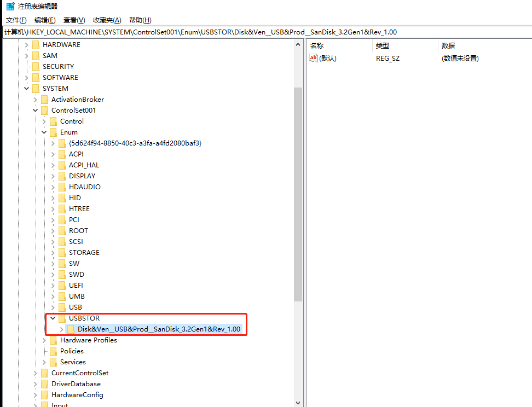Open the 编辑(E) menu
This screenshot has width=532, height=407.
click(44, 20)
